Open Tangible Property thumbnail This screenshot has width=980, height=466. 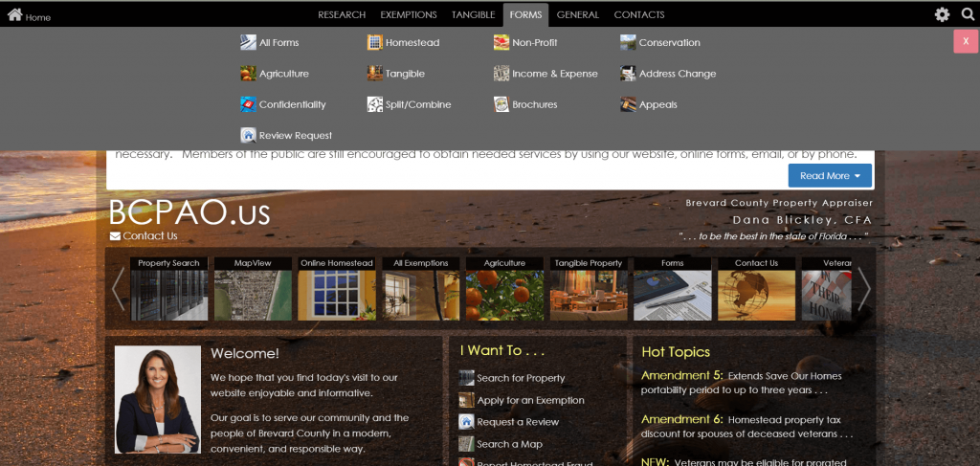tap(589, 289)
